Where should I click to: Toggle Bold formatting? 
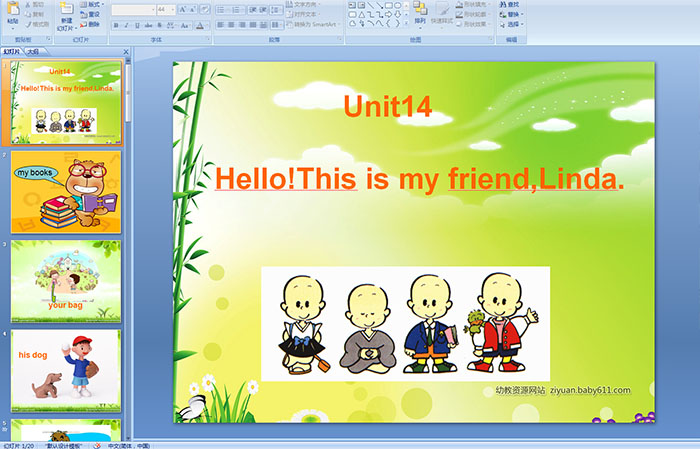click(116, 25)
